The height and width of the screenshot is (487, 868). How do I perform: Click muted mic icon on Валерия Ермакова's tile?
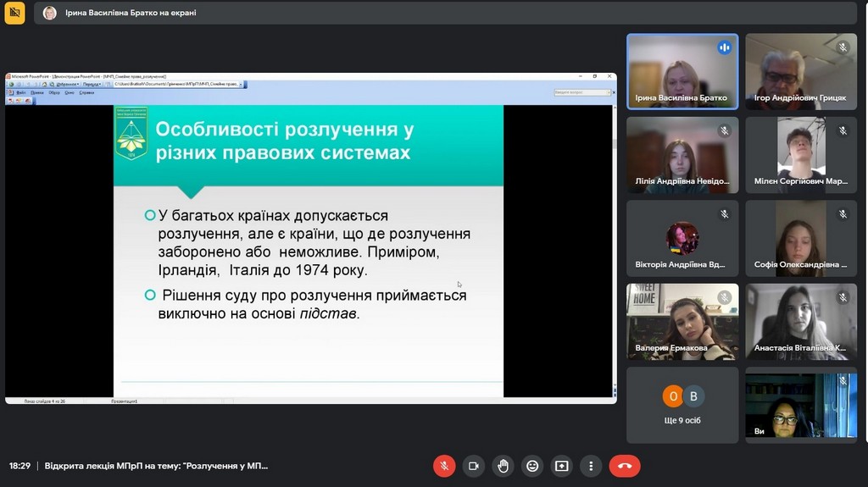tap(724, 297)
